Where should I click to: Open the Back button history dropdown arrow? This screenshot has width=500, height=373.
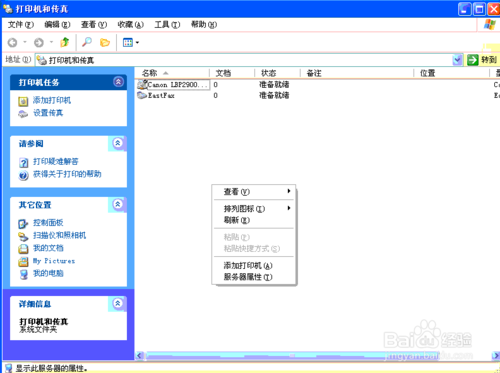tap(25, 42)
